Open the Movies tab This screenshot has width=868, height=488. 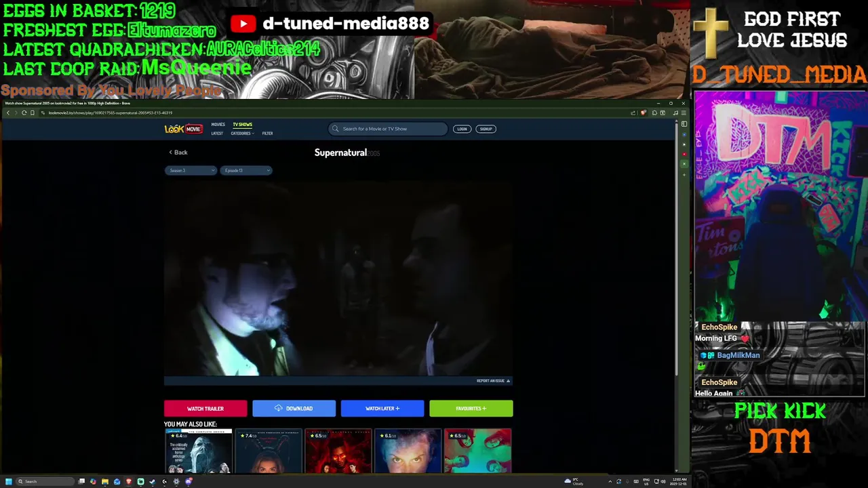pyautogui.click(x=218, y=125)
